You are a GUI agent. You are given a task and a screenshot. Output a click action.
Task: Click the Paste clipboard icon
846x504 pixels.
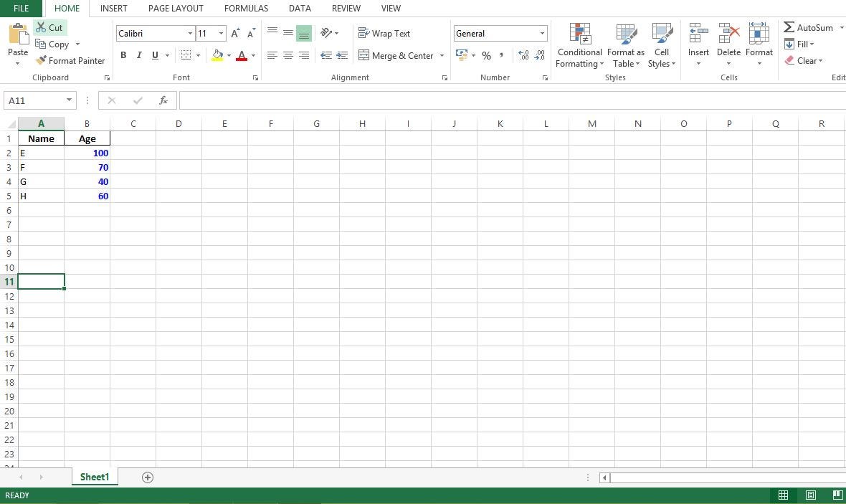click(x=18, y=34)
